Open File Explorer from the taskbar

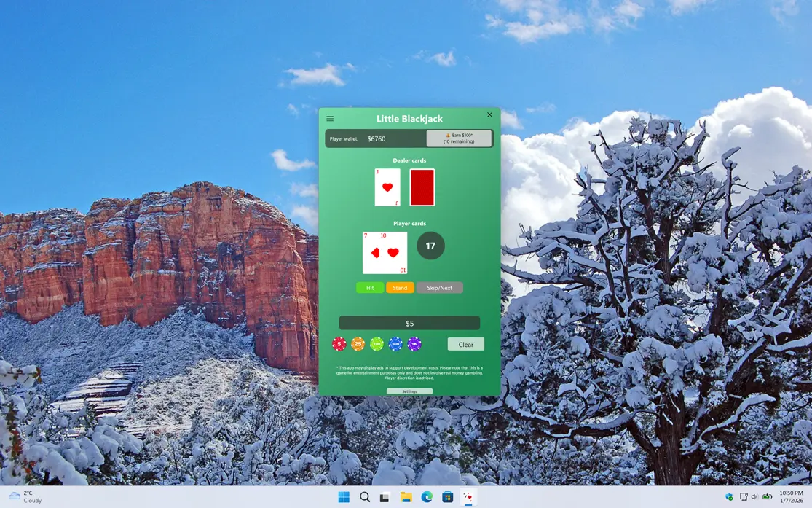point(406,497)
